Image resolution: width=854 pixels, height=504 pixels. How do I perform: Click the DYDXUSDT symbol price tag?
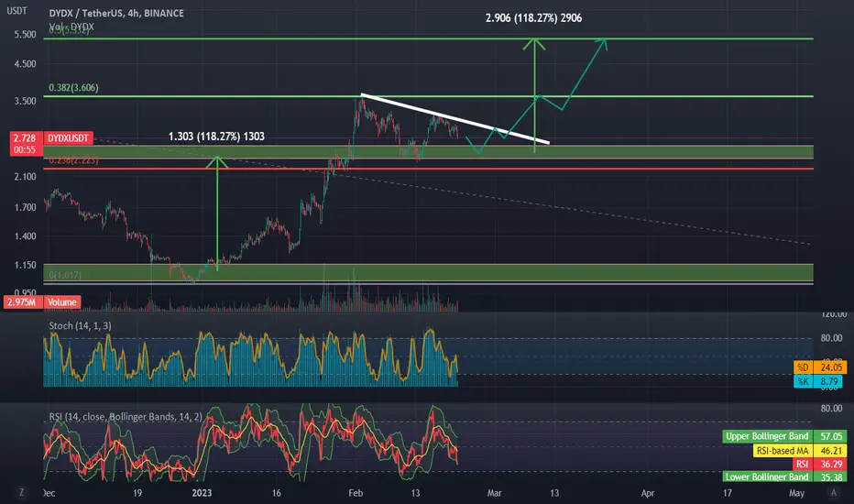point(68,138)
